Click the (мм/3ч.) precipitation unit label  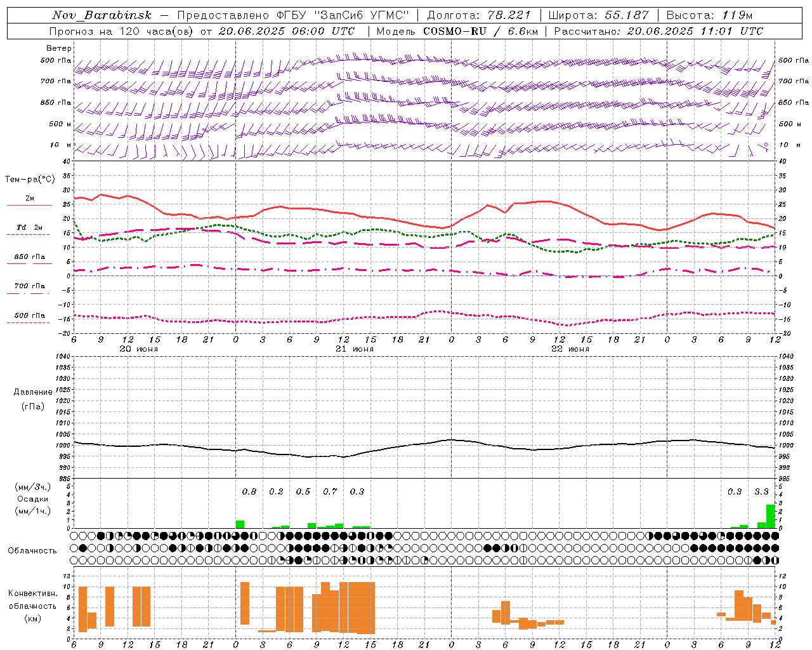[x=33, y=487]
